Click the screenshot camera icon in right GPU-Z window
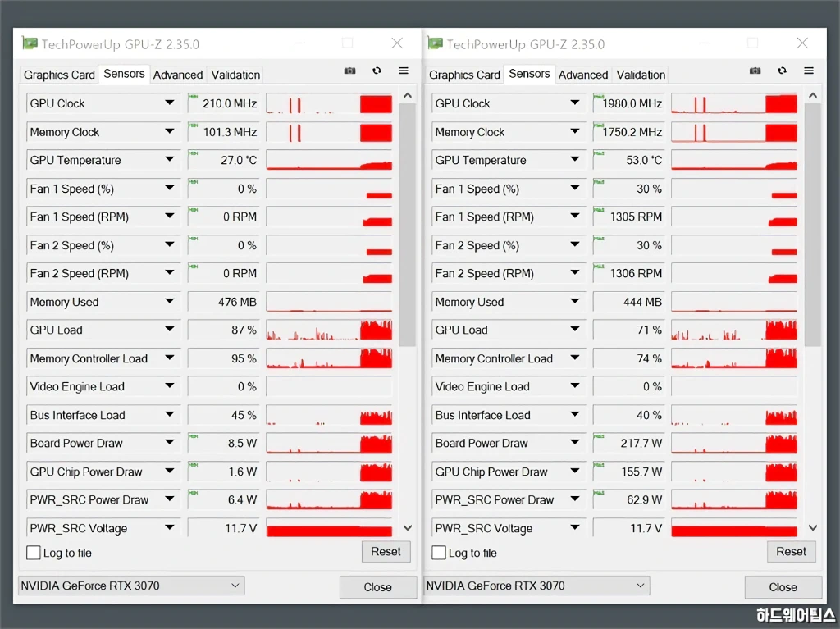 pyautogui.click(x=756, y=71)
